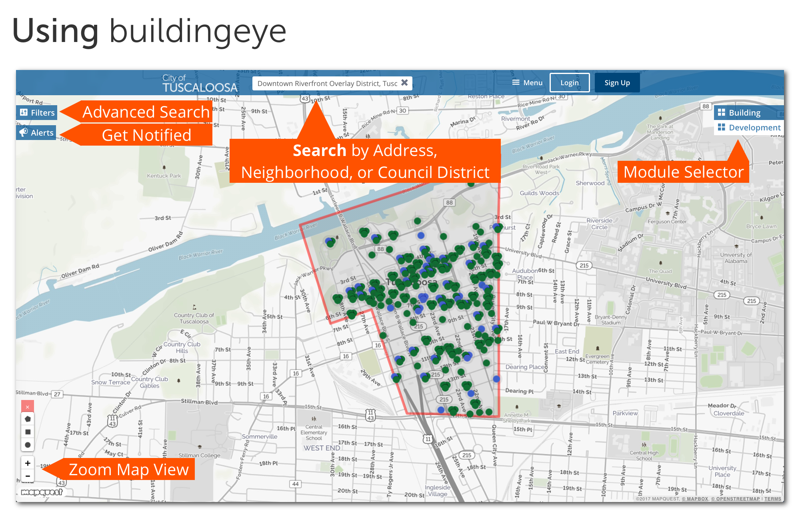The height and width of the screenshot is (532, 800).
Task: Click the Ingleside Village map label
Action: (437, 490)
